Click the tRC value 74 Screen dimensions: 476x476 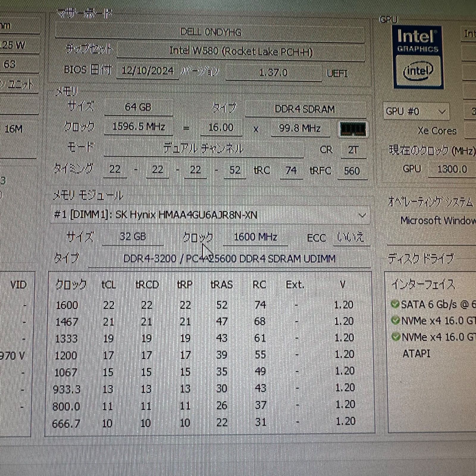point(291,170)
